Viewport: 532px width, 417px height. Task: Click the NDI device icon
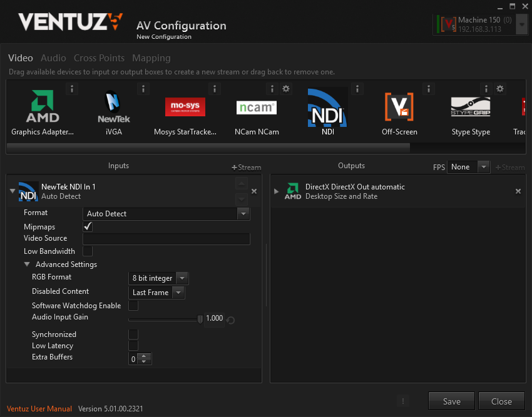click(327, 108)
